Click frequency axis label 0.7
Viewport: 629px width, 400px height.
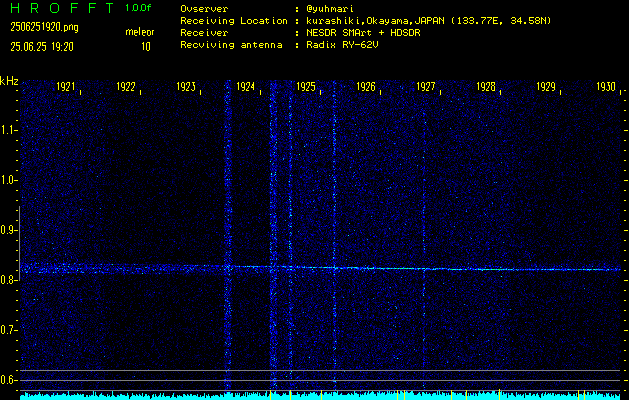pos(9,330)
